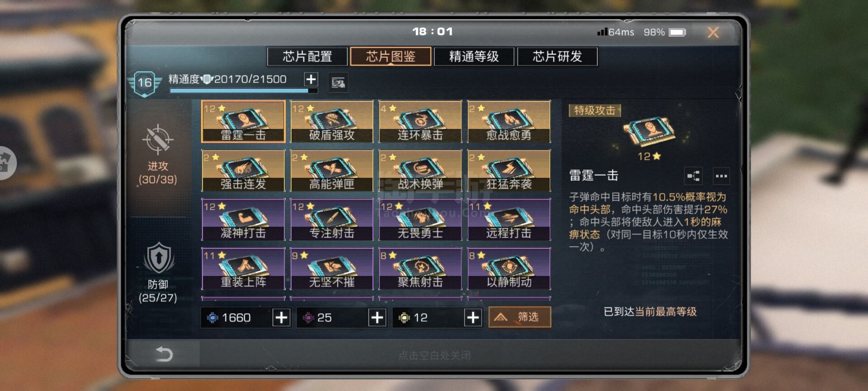Add more purple chips (25)

point(377,317)
